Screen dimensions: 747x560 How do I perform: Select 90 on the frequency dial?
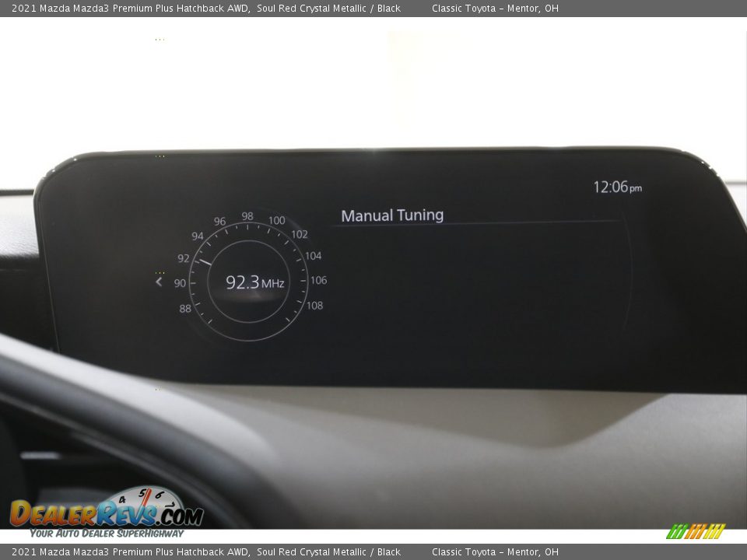point(180,283)
